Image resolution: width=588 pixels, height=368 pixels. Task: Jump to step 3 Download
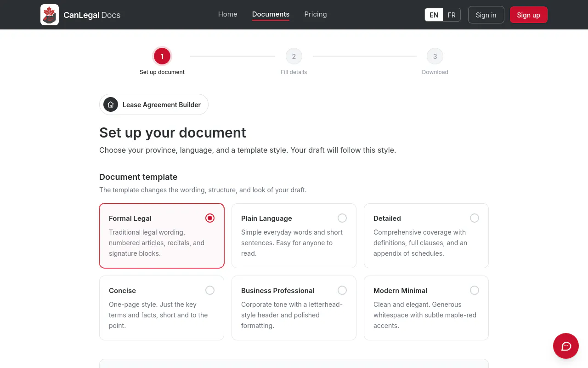[435, 56]
